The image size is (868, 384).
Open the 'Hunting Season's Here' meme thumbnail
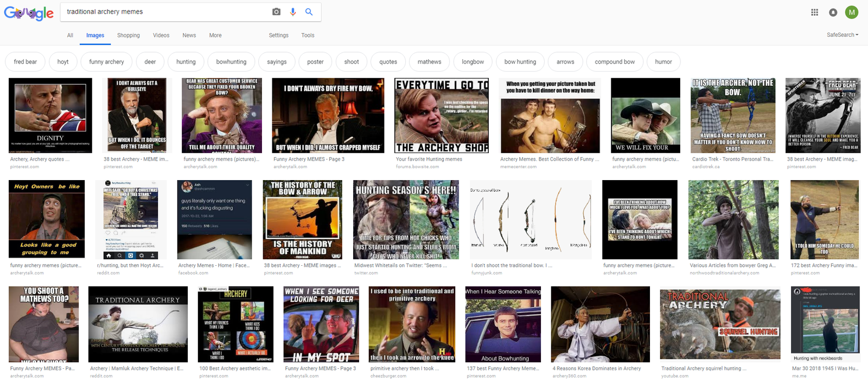coord(406,220)
